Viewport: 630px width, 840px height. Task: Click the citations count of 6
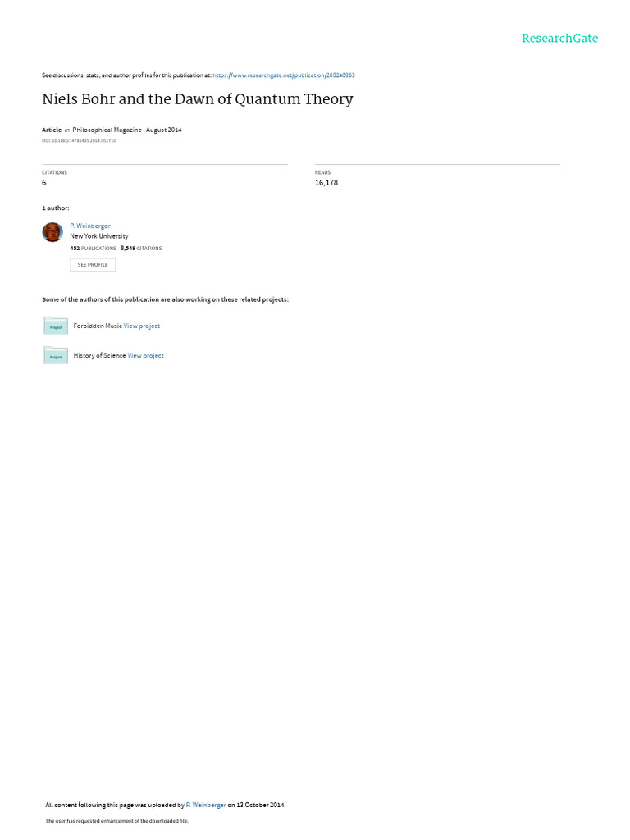pyautogui.click(x=44, y=183)
